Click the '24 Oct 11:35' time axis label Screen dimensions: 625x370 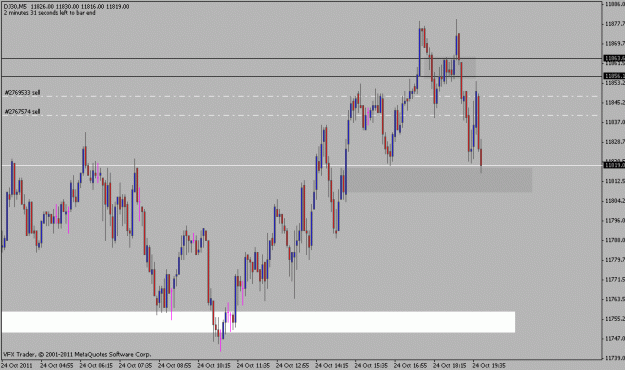pyautogui.click(x=253, y=365)
